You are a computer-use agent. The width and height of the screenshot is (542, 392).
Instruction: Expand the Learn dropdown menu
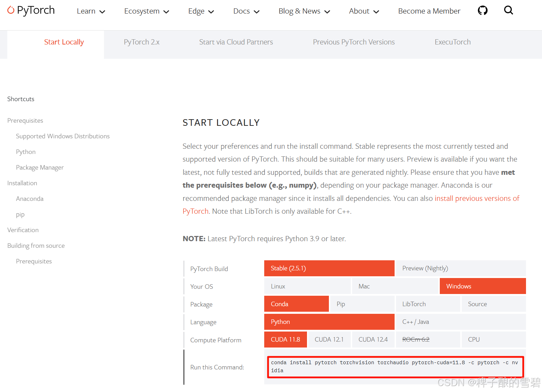click(91, 11)
